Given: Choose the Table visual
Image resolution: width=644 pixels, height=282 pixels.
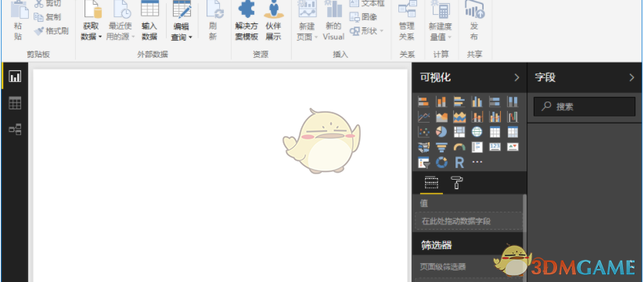Looking at the screenshot, I should click(x=495, y=131).
